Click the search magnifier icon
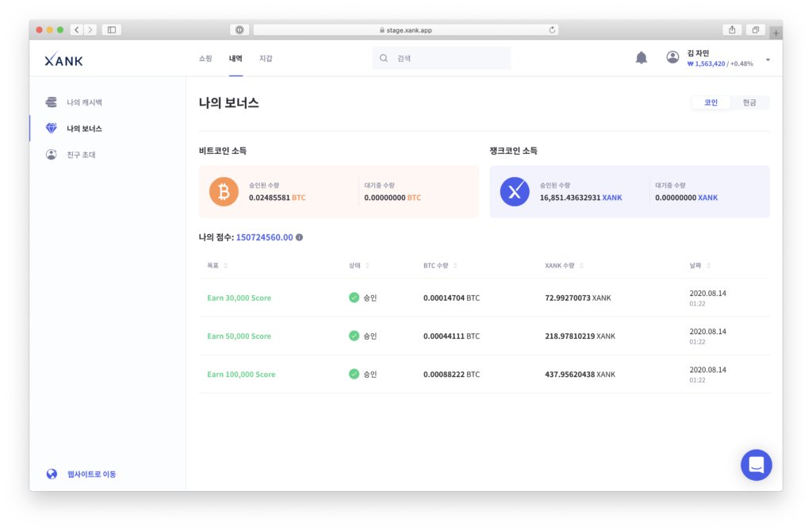The width and height of the screenshot is (812, 530). (x=384, y=58)
